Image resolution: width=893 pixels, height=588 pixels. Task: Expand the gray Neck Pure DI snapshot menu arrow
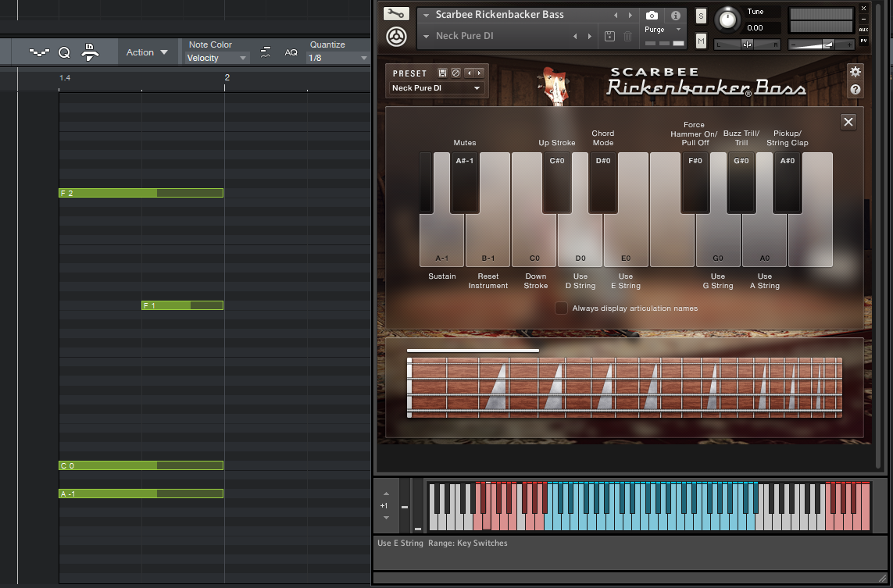point(426,37)
